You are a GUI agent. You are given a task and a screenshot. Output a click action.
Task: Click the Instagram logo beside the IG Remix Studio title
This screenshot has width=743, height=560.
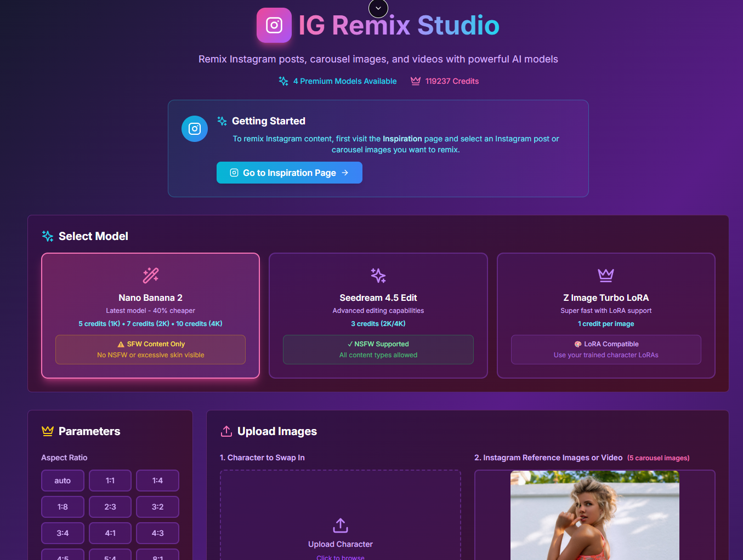pyautogui.click(x=274, y=25)
